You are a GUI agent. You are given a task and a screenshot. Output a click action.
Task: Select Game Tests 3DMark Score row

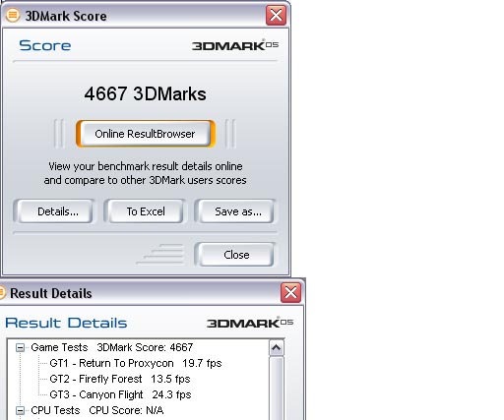(112, 347)
